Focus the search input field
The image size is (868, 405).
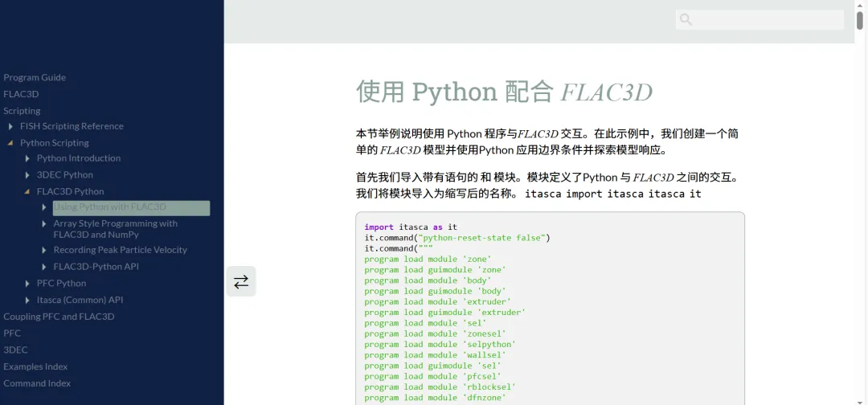[759, 19]
